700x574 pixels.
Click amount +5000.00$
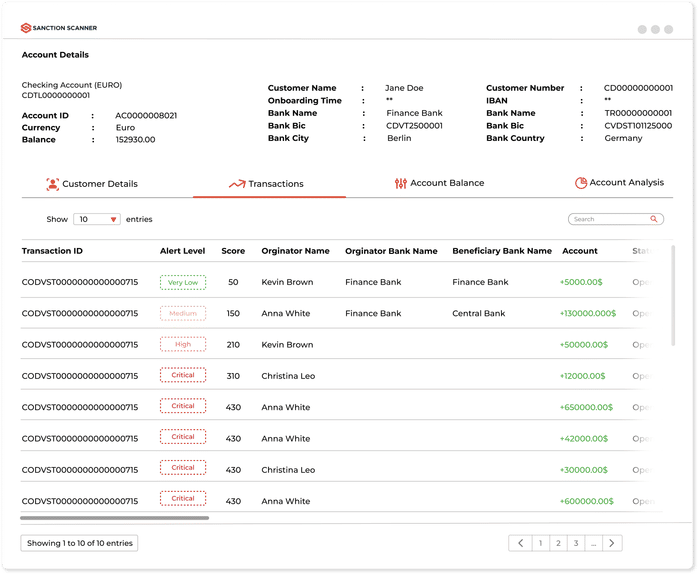coord(581,282)
